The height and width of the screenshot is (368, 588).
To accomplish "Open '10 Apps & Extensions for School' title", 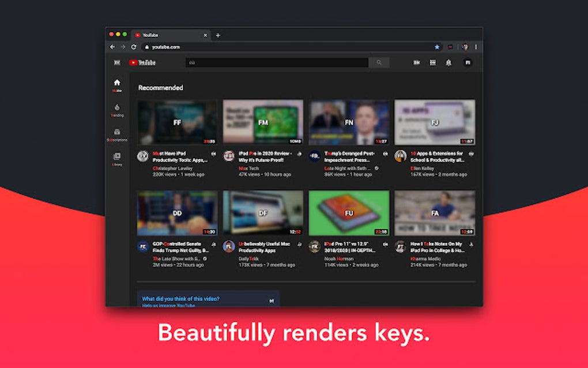I will [x=437, y=157].
